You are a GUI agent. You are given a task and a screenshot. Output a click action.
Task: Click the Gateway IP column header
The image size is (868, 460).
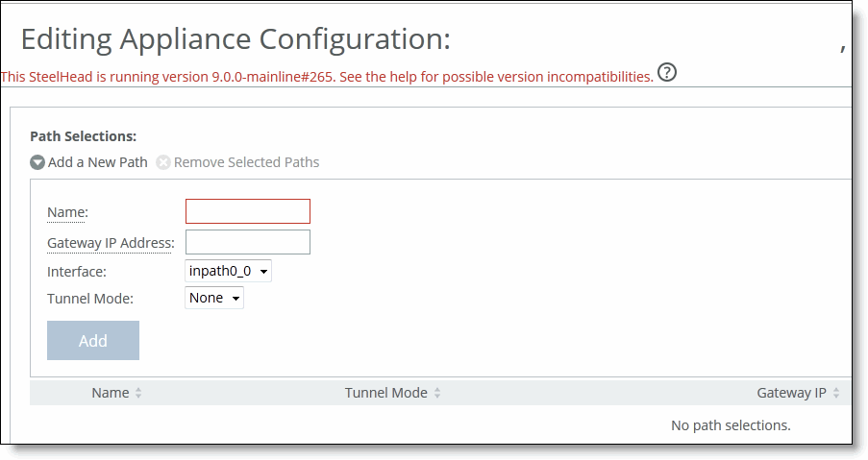pos(791,393)
